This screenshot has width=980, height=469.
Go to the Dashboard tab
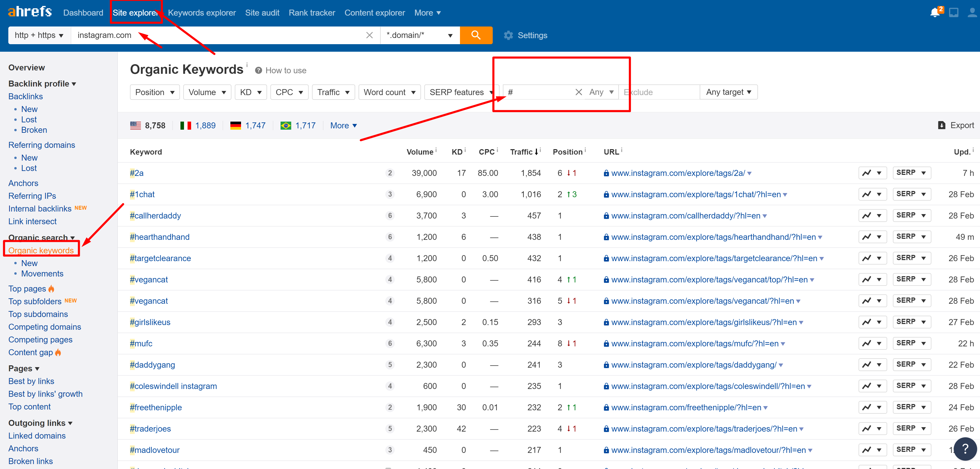tap(83, 12)
